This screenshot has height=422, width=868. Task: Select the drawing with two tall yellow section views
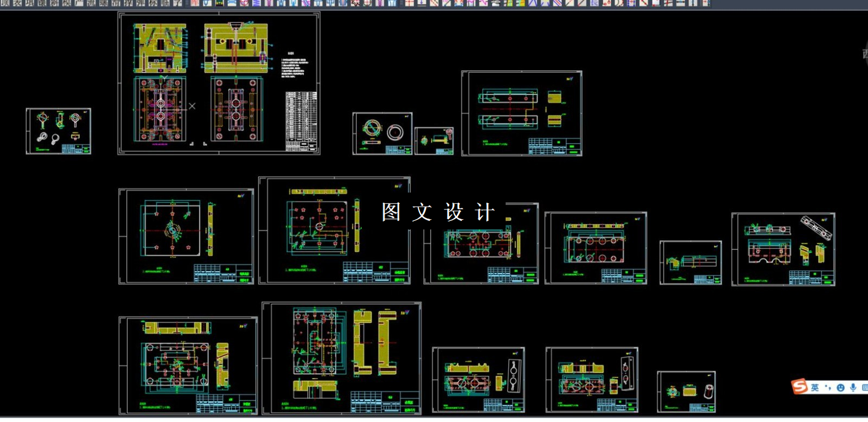(341, 359)
